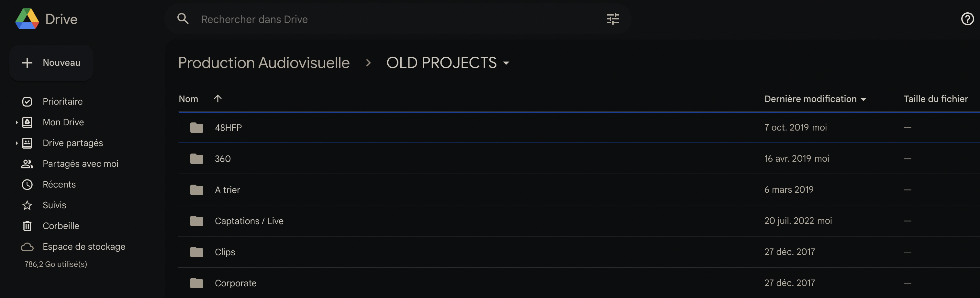The height and width of the screenshot is (298, 980).
Task: Select the Captations / Live folder
Action: pyautogui.click(x=249, y=221)
